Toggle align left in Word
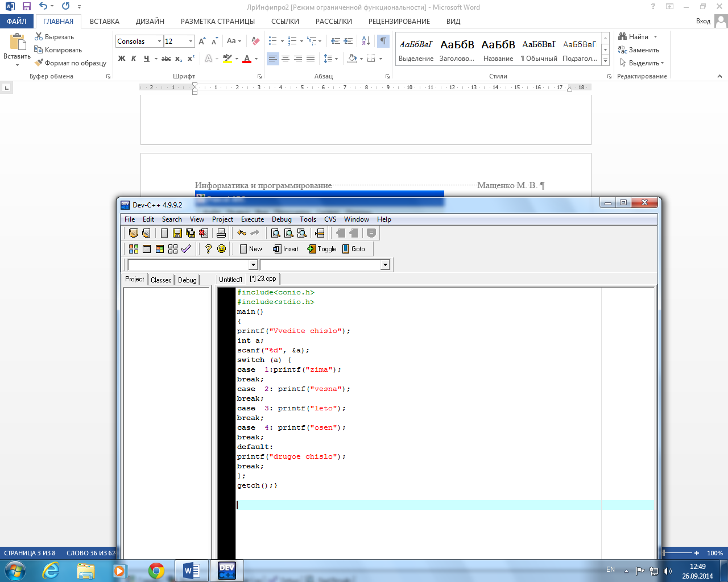728x582 pixels. coord(273,59)
